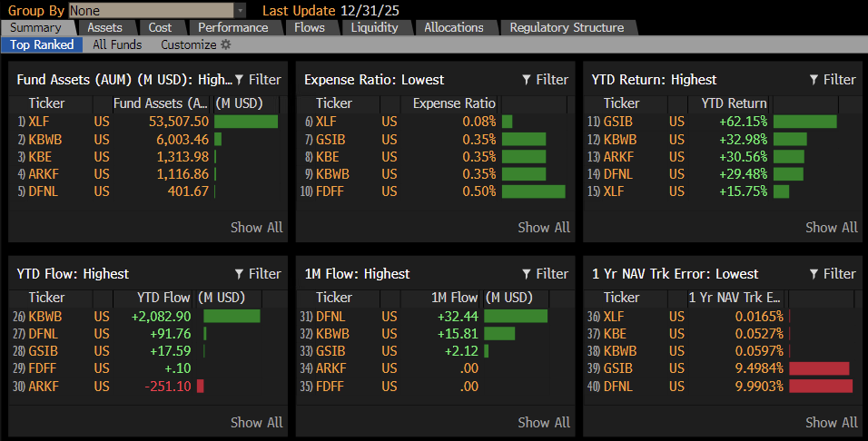Select KBWB with +15.81 1M flow
The image size is (868, 441).
click(x=332, y=334)
